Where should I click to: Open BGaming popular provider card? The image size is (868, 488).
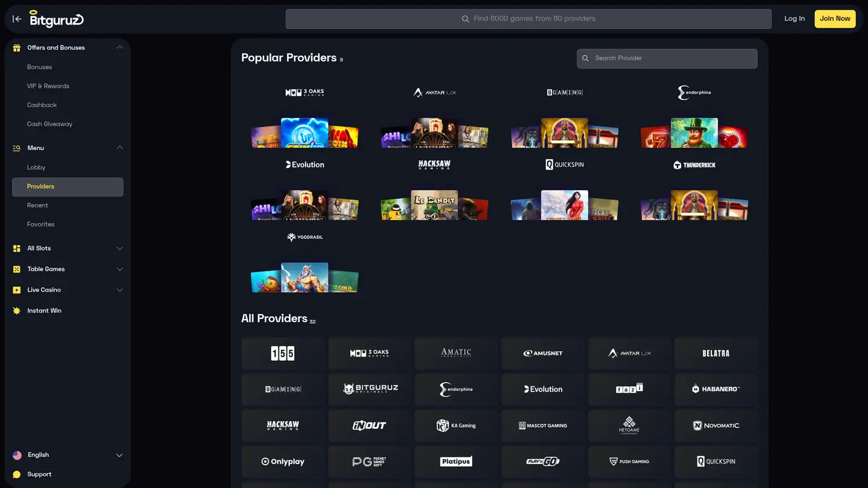pyautogui.click(x=565, y=114)
